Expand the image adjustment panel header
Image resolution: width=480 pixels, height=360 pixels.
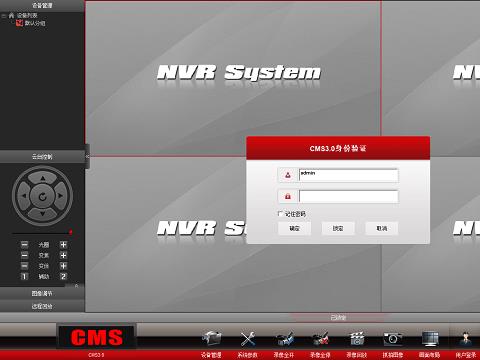(x=42, y=293)
